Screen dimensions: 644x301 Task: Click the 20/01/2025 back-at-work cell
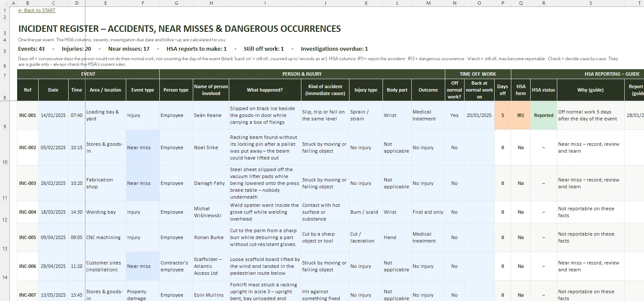click(x=479, y=115)
